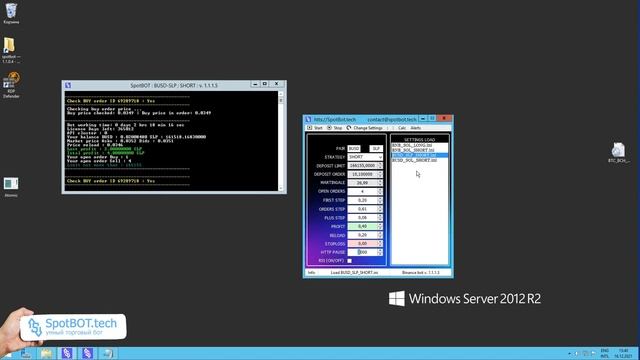Image resolution: width=640 pixels, height=360 pixels.
Task: Select the spotbot folder desktop icon
Action: click(11, 50)
